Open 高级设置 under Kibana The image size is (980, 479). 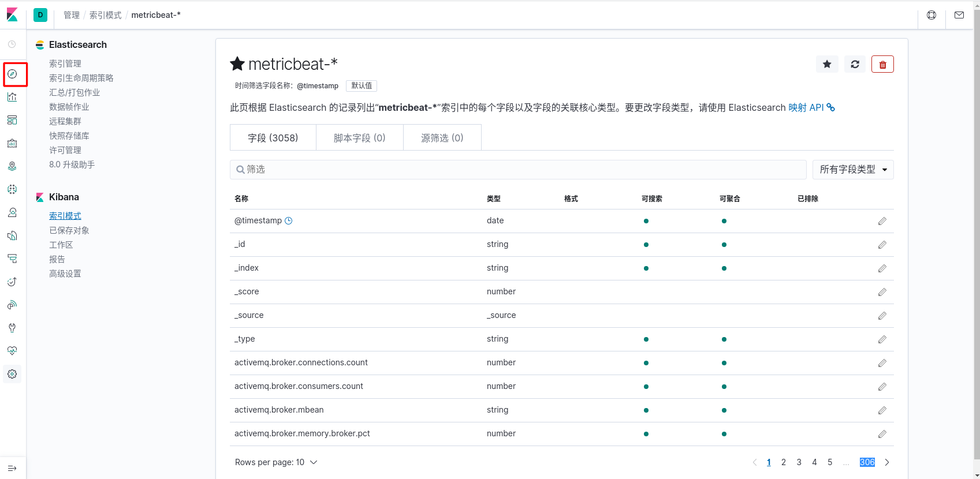[65, 274]
